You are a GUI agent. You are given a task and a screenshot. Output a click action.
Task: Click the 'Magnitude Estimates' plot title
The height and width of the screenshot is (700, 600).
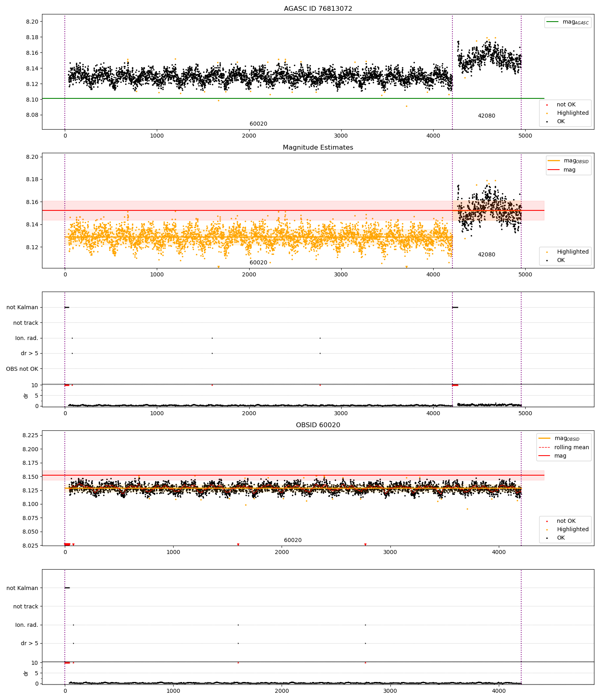pyautogui.click(x=318, y=148)
